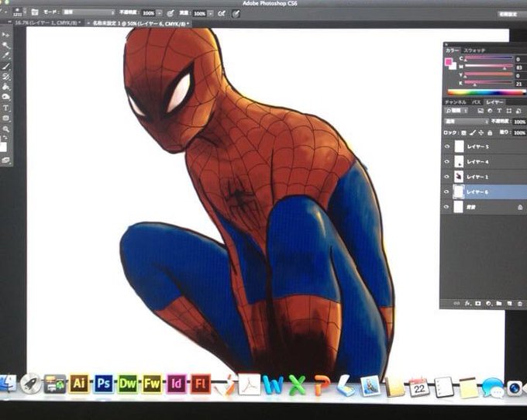Select the 名称未設定 1 @ 50% document tab

[x=139, y=23]
